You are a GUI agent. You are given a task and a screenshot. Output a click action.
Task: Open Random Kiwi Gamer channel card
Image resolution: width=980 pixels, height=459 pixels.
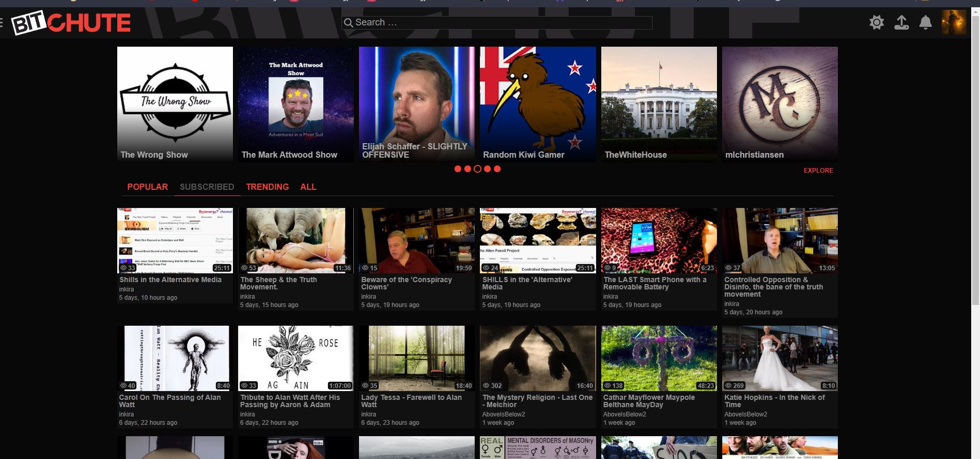pos(538,104)
